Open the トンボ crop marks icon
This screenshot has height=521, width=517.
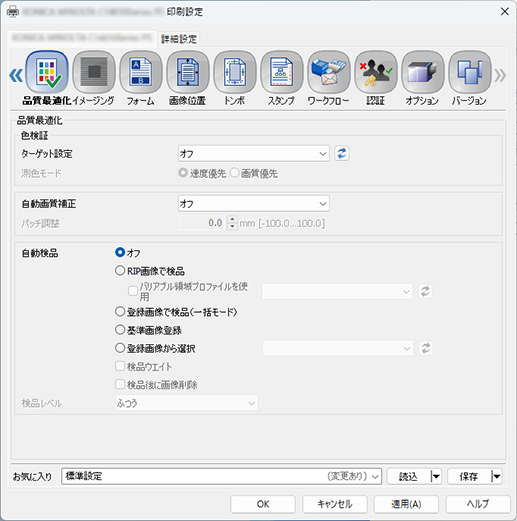point(235,72)
